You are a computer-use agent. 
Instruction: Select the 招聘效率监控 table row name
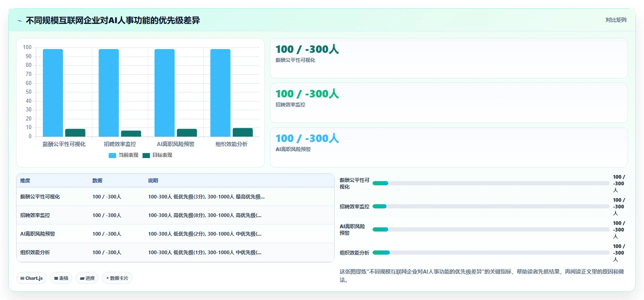[35, 215]
